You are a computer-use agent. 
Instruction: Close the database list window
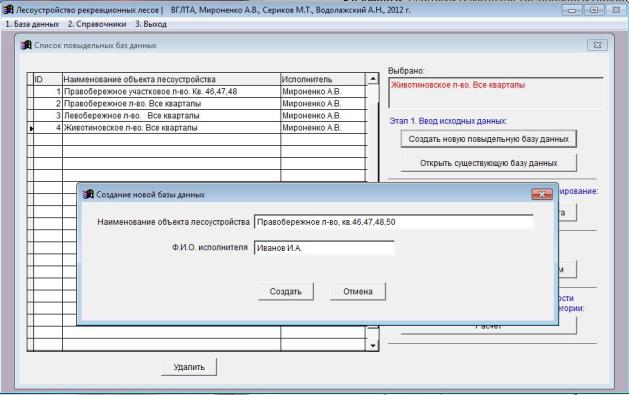coord(597,45)
